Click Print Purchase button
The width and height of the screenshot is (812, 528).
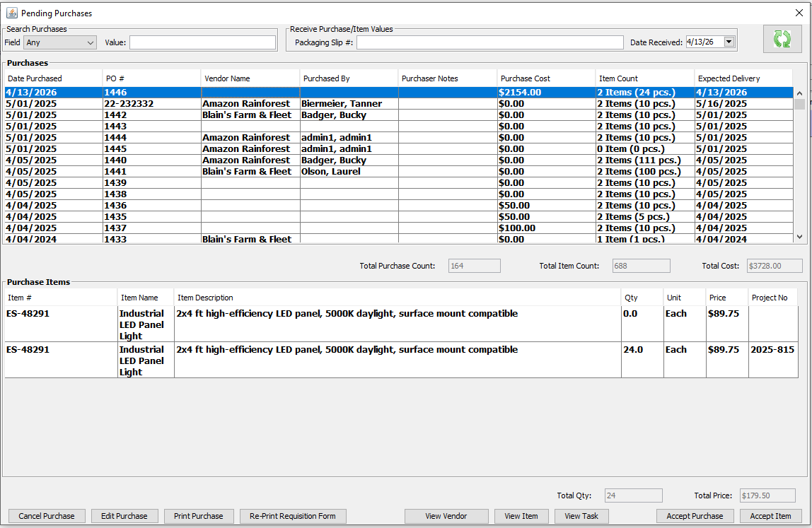[x=199, y=516]
